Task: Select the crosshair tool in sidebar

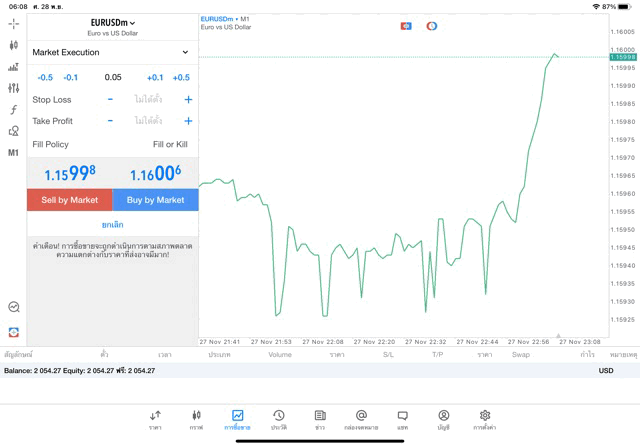Action: 13,23
